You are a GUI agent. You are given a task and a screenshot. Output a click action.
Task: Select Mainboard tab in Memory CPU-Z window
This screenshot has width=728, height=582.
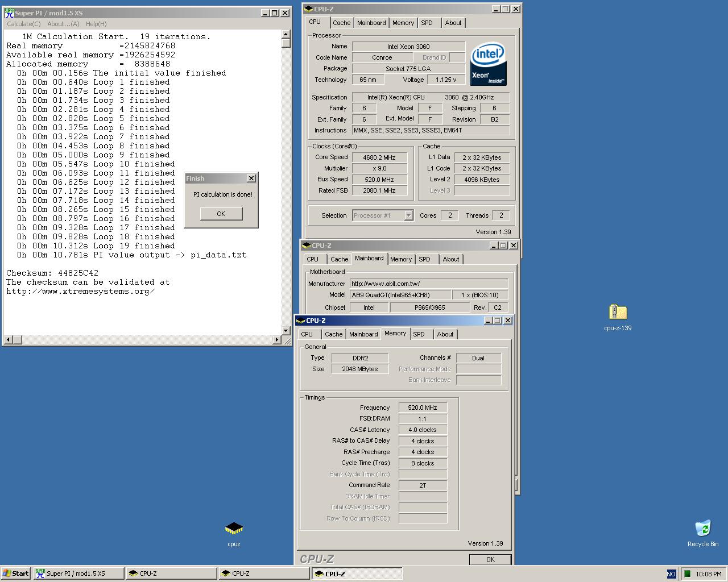(363, 334)
